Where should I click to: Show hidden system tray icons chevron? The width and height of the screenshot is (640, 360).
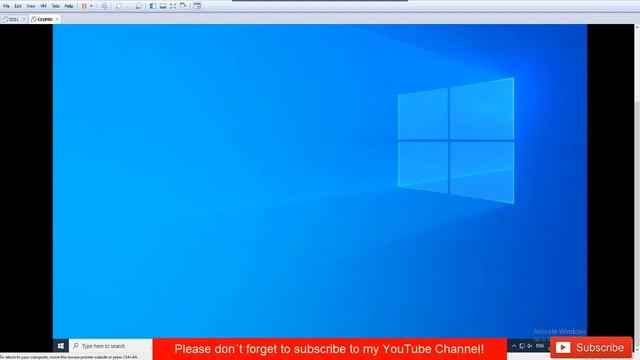(514, 346)
